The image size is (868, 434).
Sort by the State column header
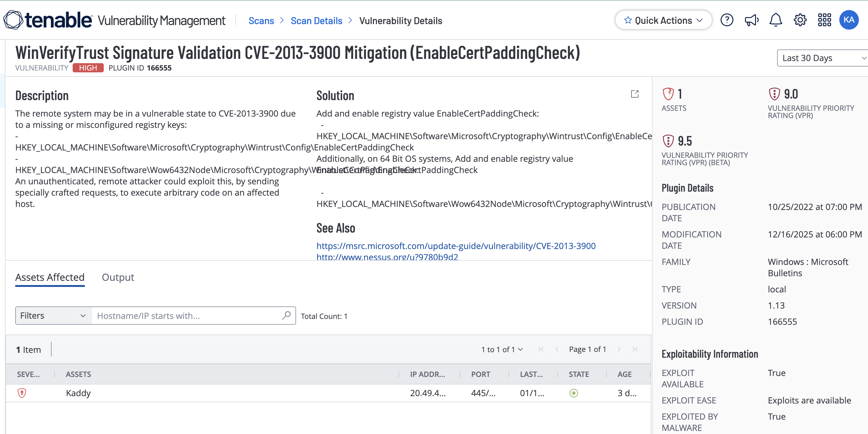[x=579, y=374]
